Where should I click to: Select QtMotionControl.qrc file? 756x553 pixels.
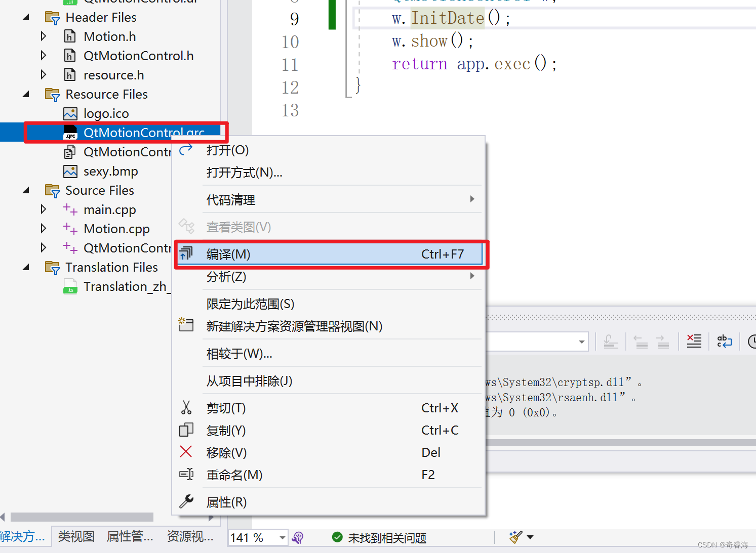(144, 133)
